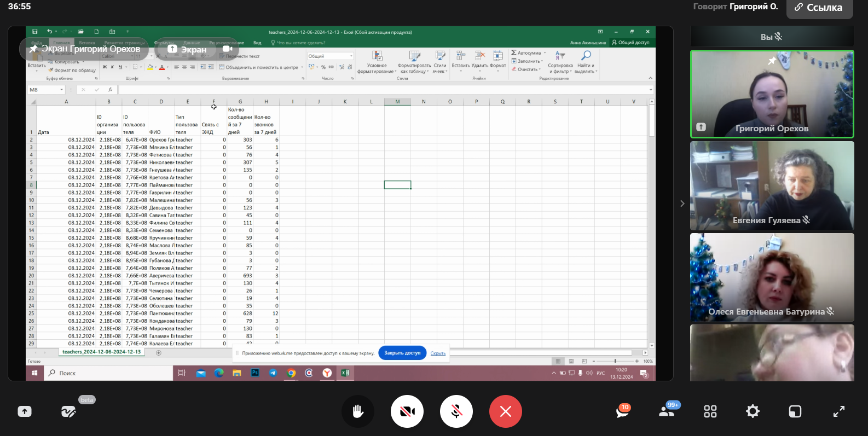Switch to grid view layout
The height and width of the screenshot is (436, 868).
coord(710,411)
